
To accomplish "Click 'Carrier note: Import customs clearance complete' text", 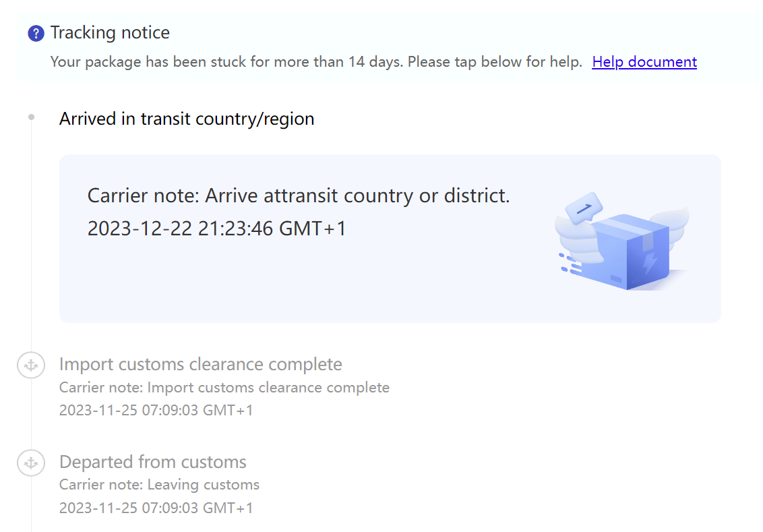I will click(x=224, y=388).
